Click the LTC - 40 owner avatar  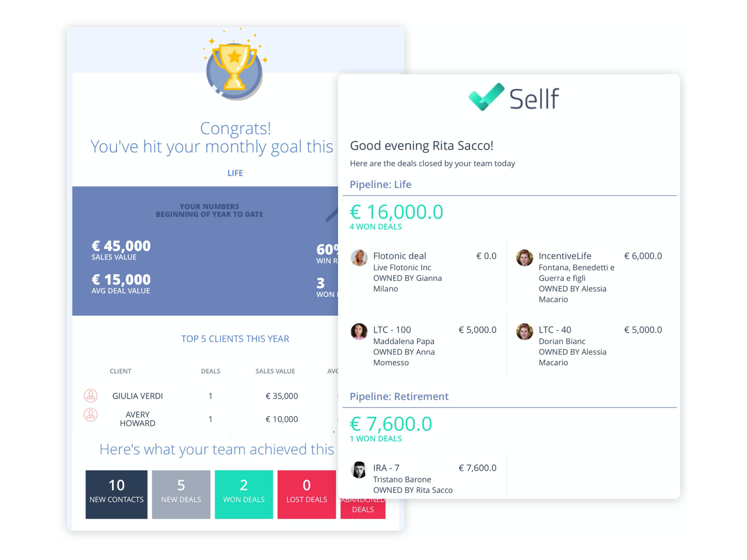pyautogui.click(x=524, y=331)
